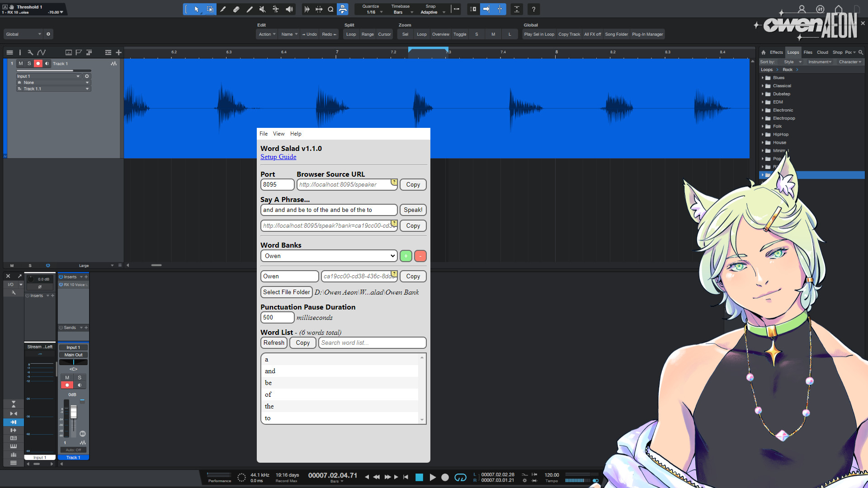Open the help question mark icon
The width and height of the screenshot is (868, 488).
[533, 9]
